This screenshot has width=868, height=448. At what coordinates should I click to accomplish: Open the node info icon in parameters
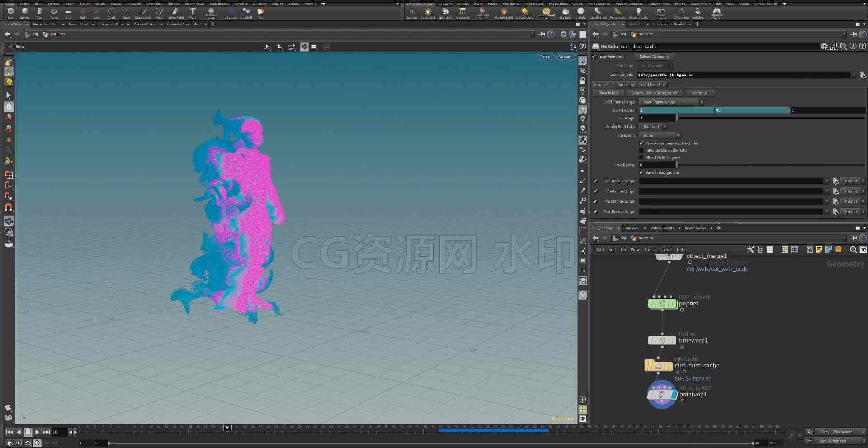point(853,46)
